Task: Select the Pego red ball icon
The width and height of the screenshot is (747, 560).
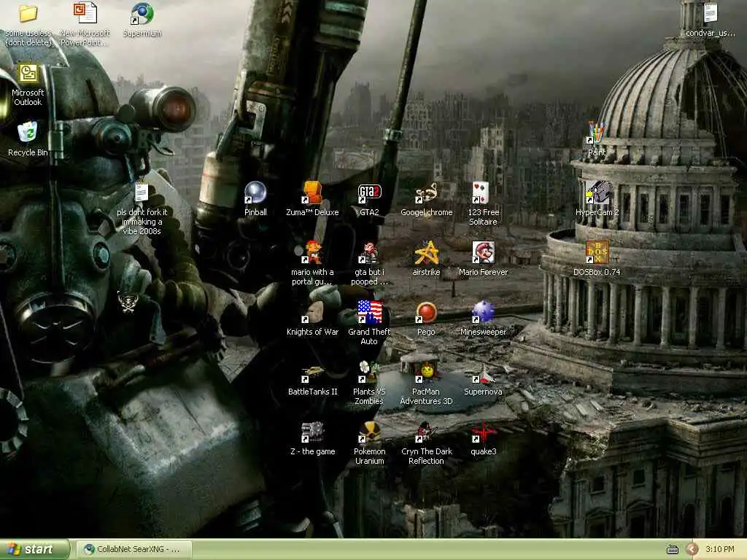Action: click(x=426, y=312)
